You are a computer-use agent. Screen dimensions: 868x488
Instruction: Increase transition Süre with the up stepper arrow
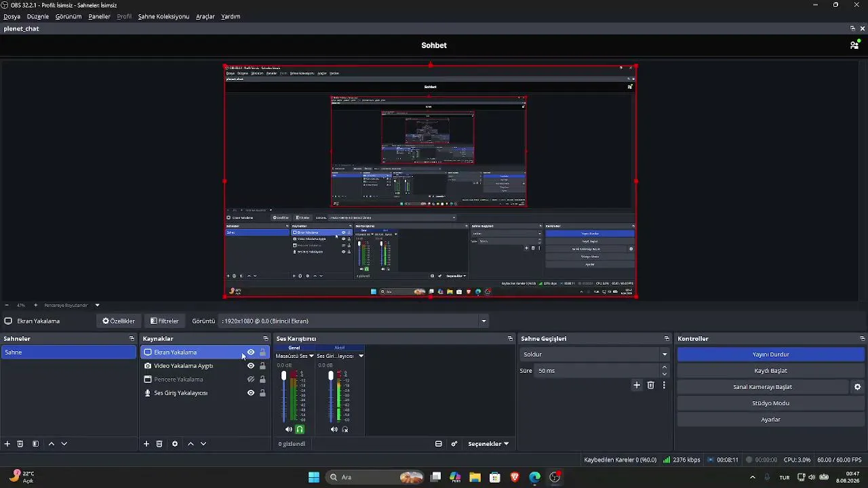(x=665, y=367)
